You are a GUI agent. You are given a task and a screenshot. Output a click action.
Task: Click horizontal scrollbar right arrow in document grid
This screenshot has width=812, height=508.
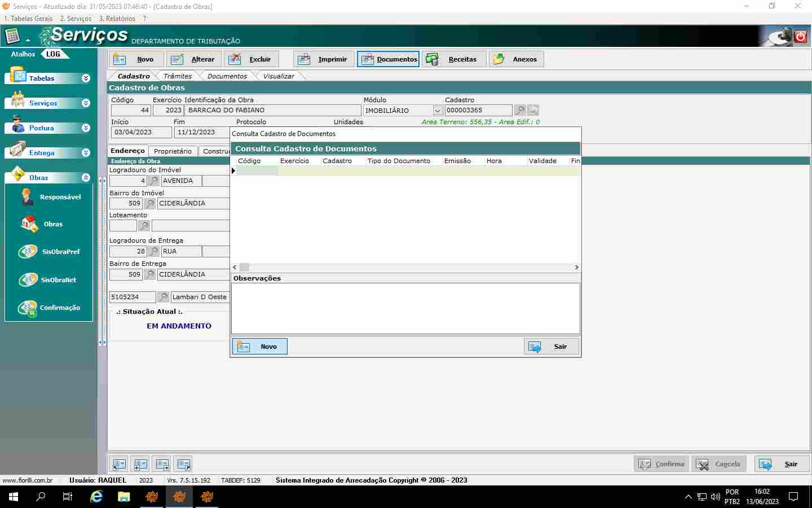coord(576,268)
